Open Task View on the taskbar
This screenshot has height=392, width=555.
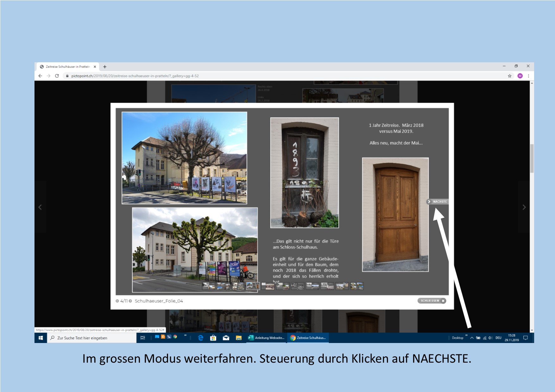[x=143, y=338]
